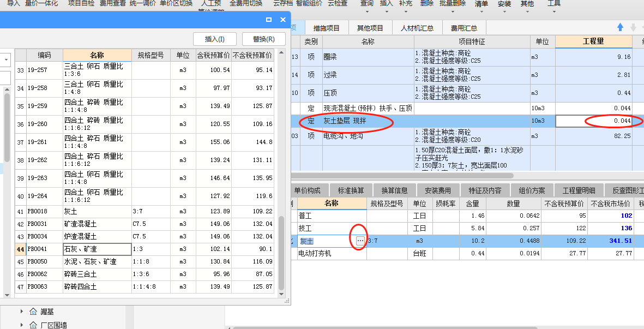Click 全费用切换 in the toolbar

point(246,4)
